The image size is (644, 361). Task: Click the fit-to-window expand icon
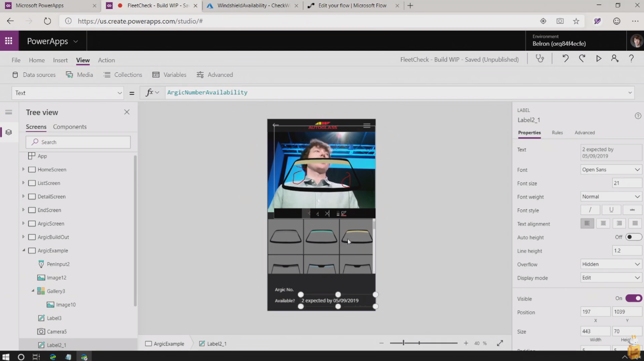(x=500, y=343)
